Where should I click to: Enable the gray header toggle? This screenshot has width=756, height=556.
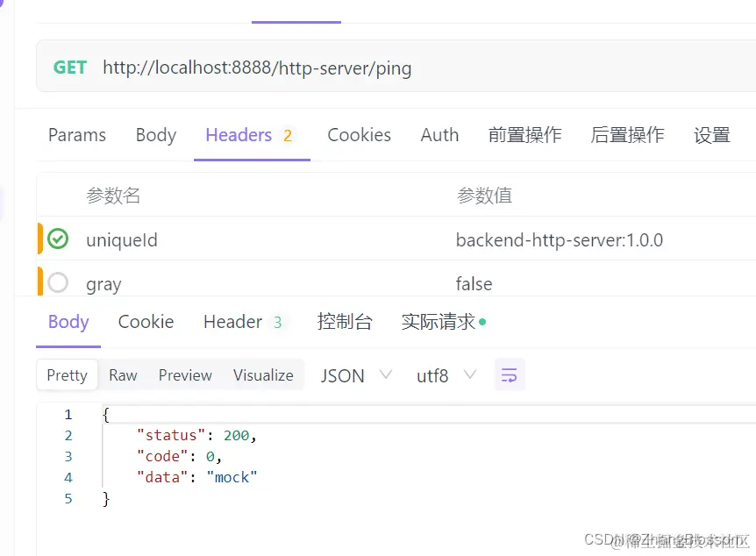[x=57, y=282]
